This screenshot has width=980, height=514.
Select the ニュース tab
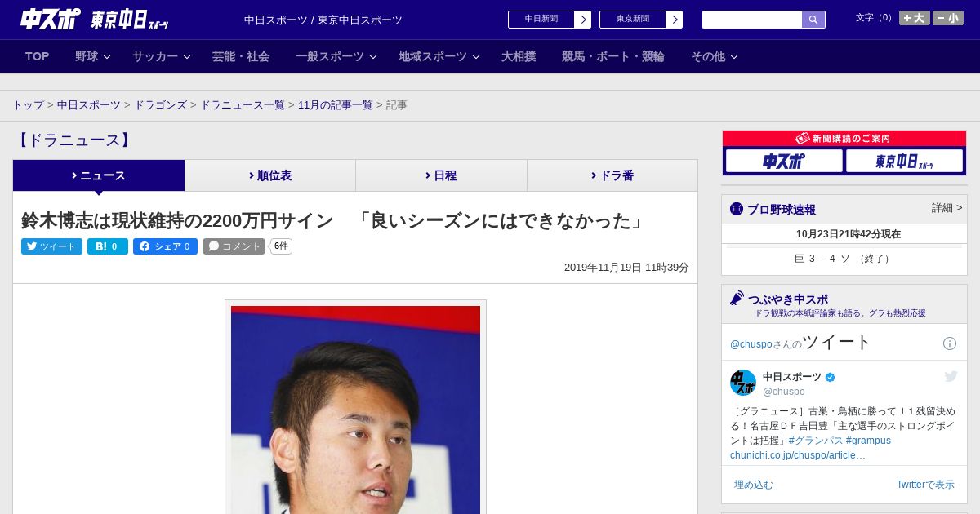pos(99,175)
